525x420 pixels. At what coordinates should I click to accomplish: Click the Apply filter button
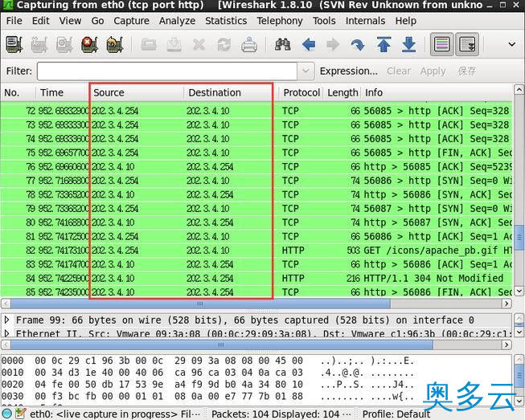[433, 71]
